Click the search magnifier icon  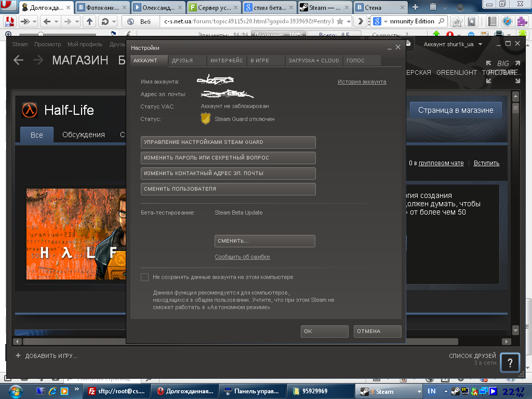coord(441,21)
